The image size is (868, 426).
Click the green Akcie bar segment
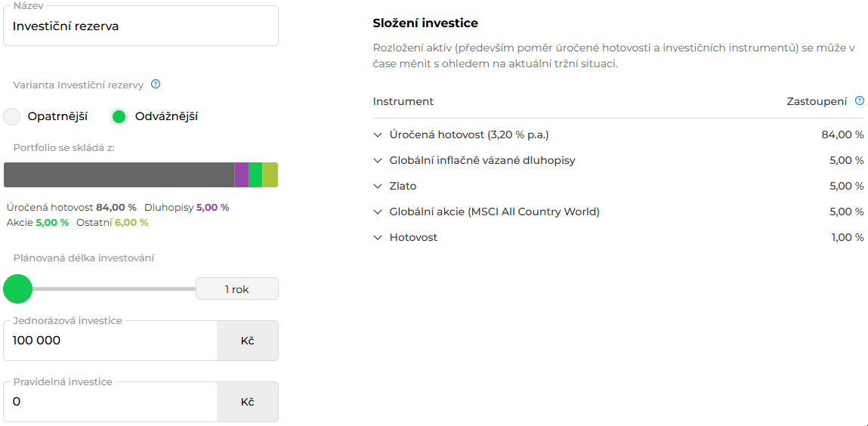(255, 174)
